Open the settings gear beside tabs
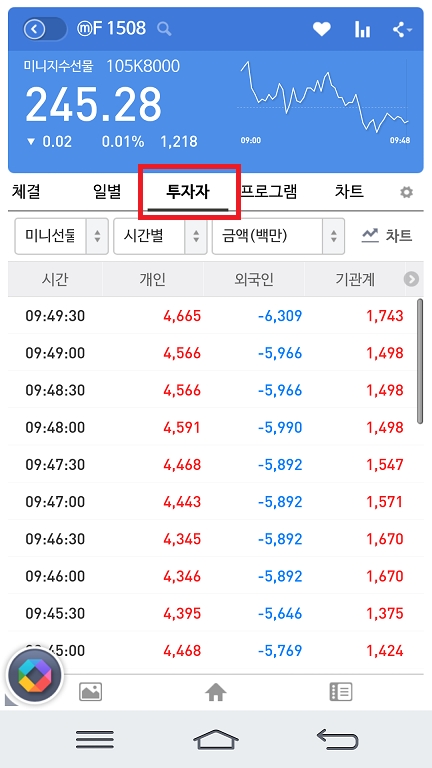432x768 pixels. click(x=406, y=192)
